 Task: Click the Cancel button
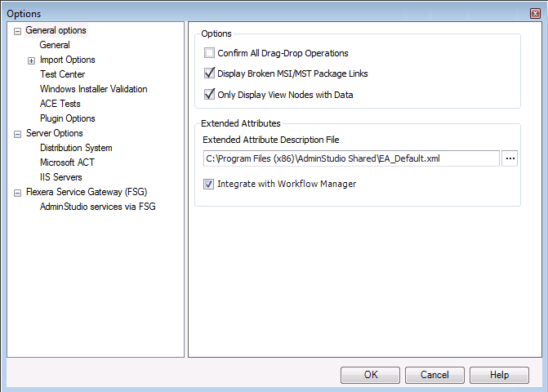coord(434,375)
